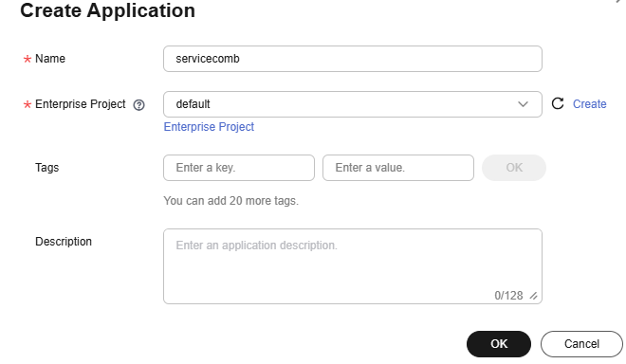The width and height of the screenshot is (626, 364).
Task: Click the 0/128 character counter
Action: [x=508, y=296]
